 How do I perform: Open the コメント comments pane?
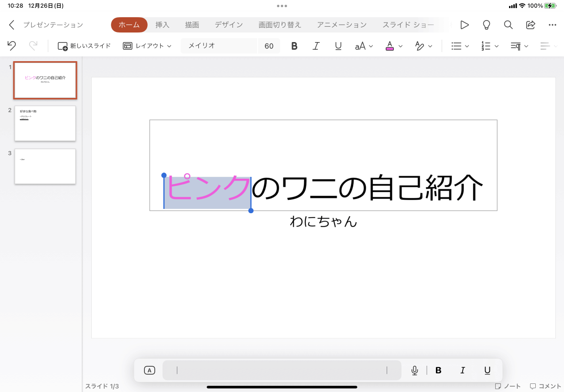546,386
